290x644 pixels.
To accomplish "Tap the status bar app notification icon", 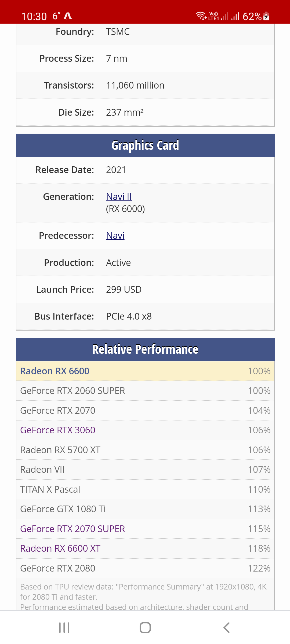I will pyautogui.click(x=68, y=16).
